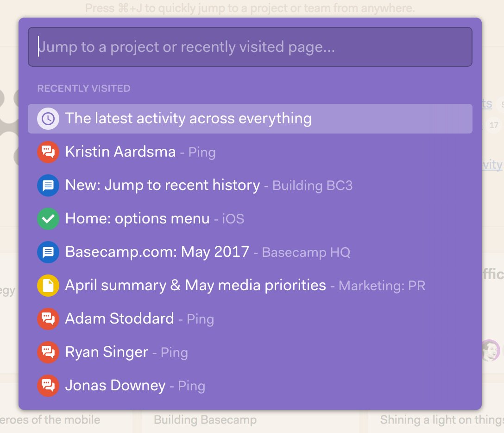Screen dimensions: 504x433
Task: Click the chat icon beside Ryan Singer
Action: point(48,353)
